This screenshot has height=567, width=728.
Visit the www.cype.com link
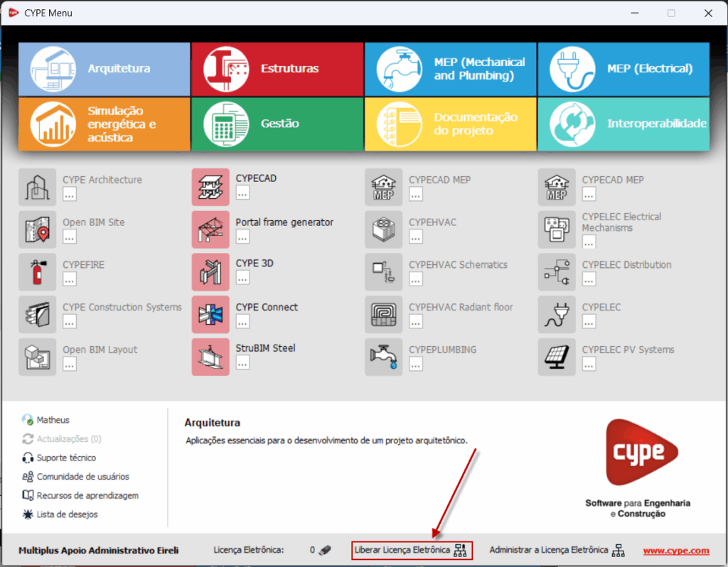pos(676,551)
